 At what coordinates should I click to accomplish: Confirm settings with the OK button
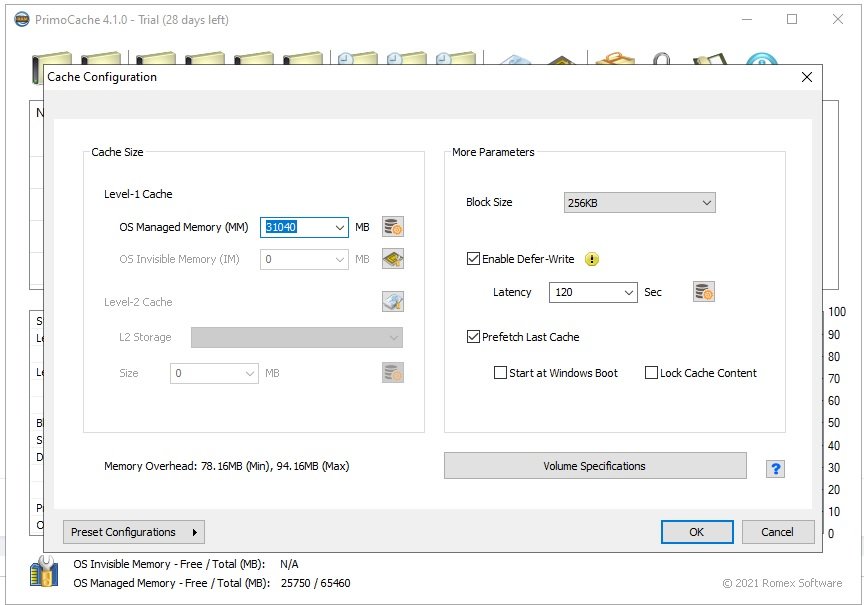697,532
